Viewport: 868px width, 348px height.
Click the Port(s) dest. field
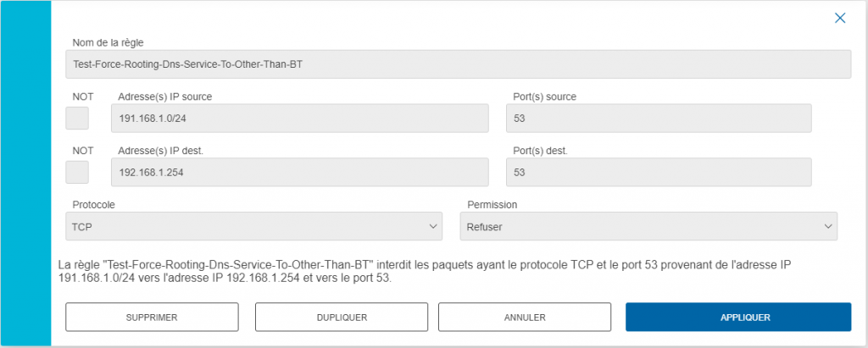659,172
